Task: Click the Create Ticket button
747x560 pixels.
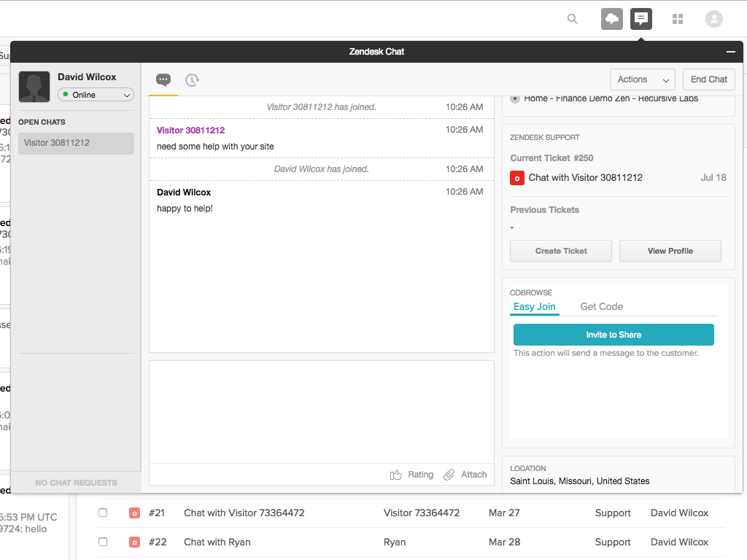Action: pyautogui.click(x=560, y=251)
